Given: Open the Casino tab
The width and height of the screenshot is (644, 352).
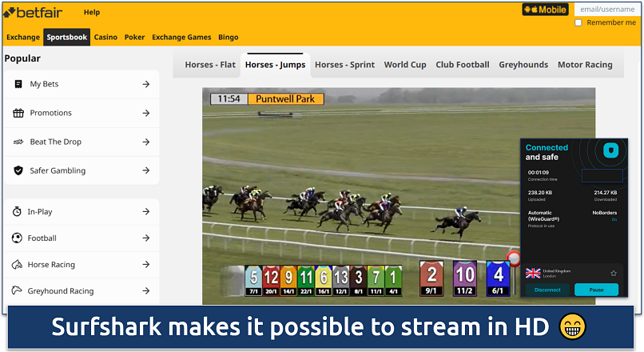Looking at the screenshot, I should click(x=105, y=37).
